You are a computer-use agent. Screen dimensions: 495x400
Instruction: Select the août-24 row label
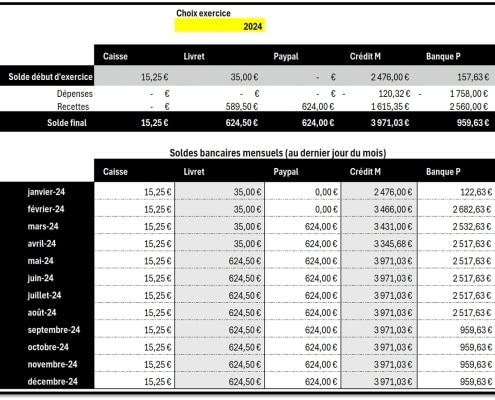point(42,312)
